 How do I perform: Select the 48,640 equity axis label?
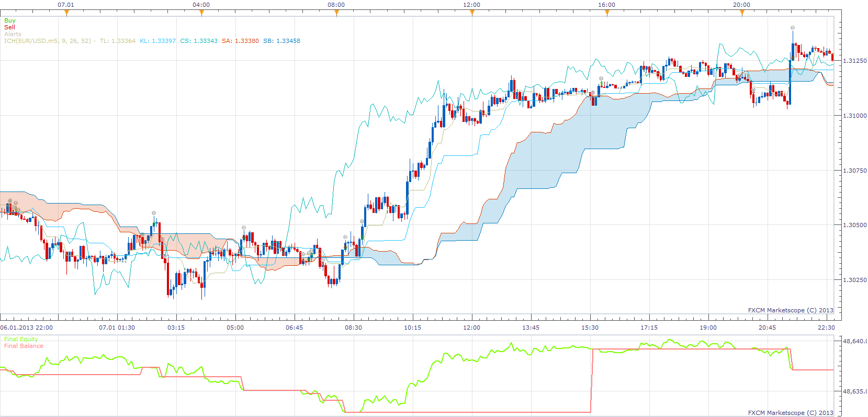click(854, 341)
